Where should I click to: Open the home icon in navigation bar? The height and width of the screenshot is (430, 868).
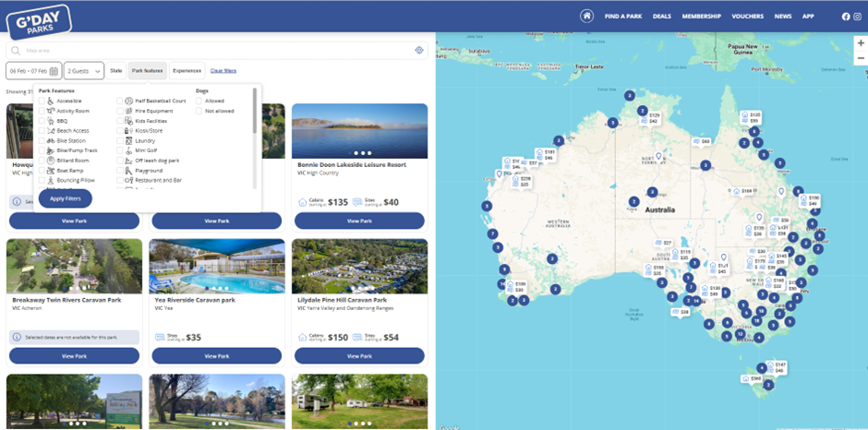(586, 16)
